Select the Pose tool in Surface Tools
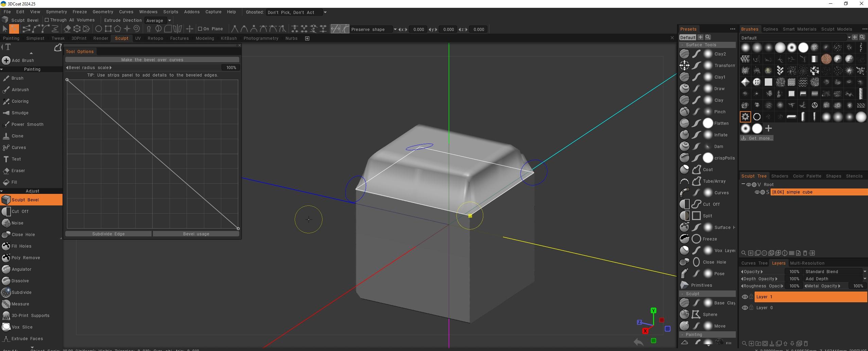The width and height of the screenshot is (868, 351). 719,273
